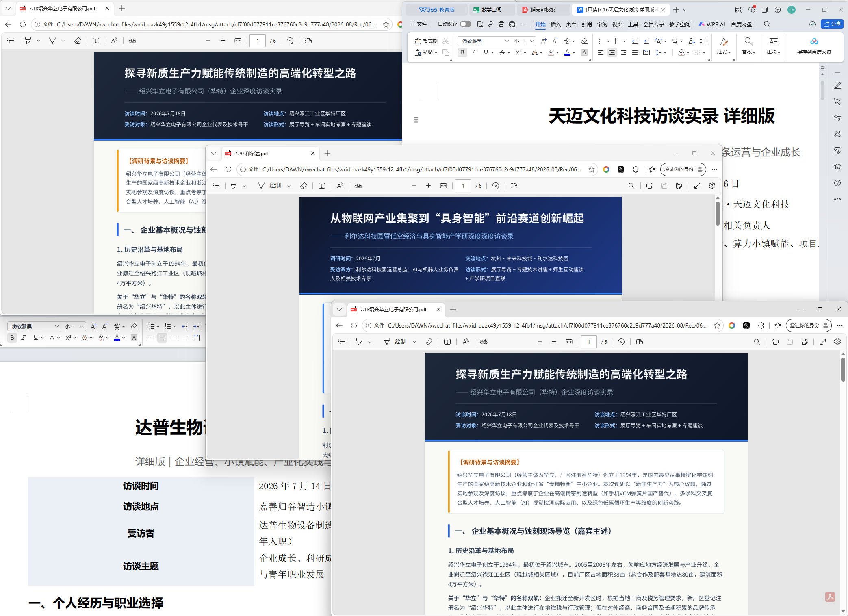Viewport: 848px width, 616px height.
Task: Click zoom out minus in front PDF toolbar
Action: (x=539, y=342)
